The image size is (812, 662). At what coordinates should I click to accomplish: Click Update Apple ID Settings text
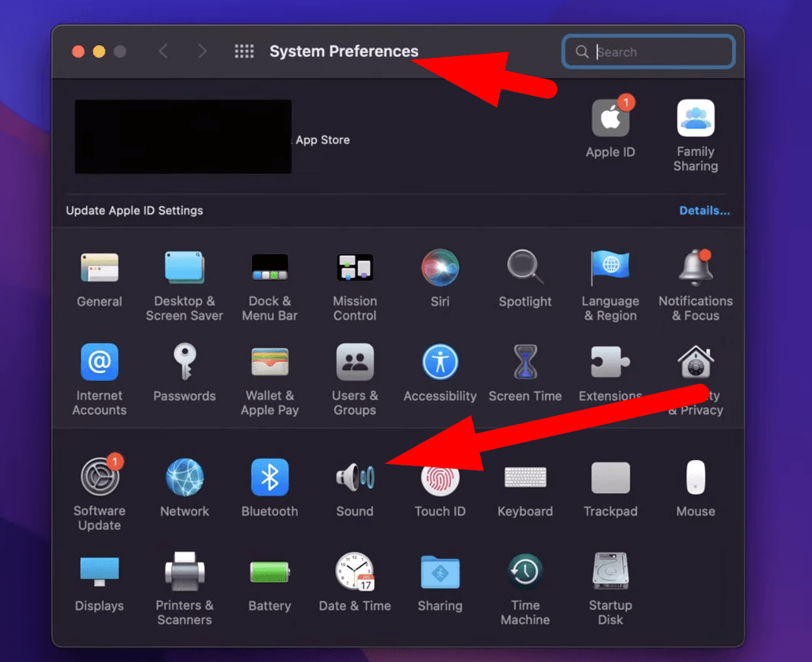point(134,211)
